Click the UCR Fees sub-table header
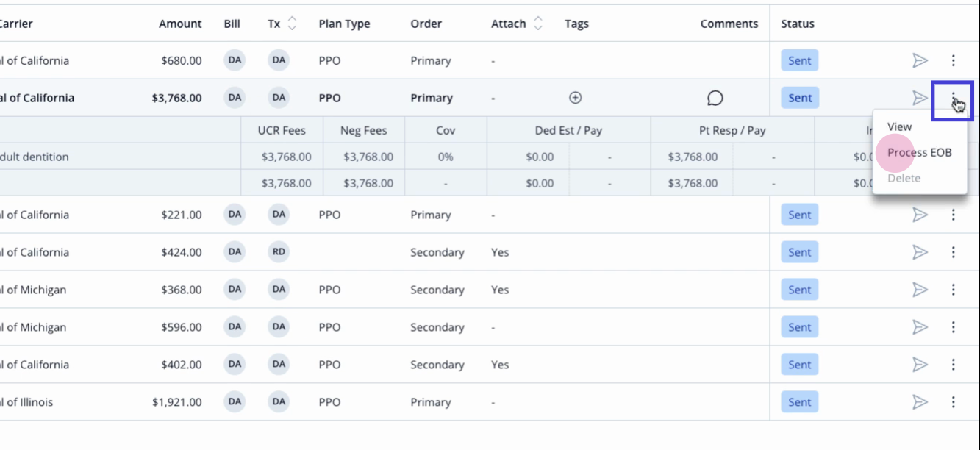 pyautogui.click(x=282, y=130)
